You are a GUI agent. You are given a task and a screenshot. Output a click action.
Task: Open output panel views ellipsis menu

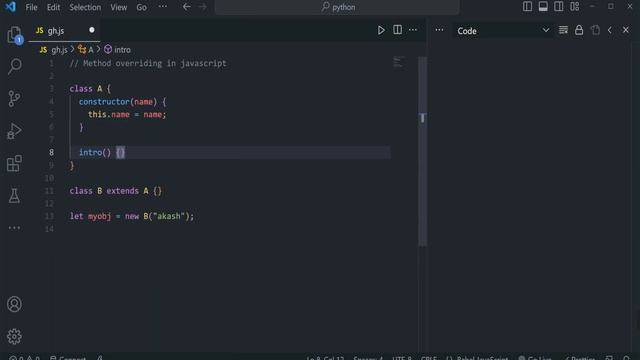439,30
